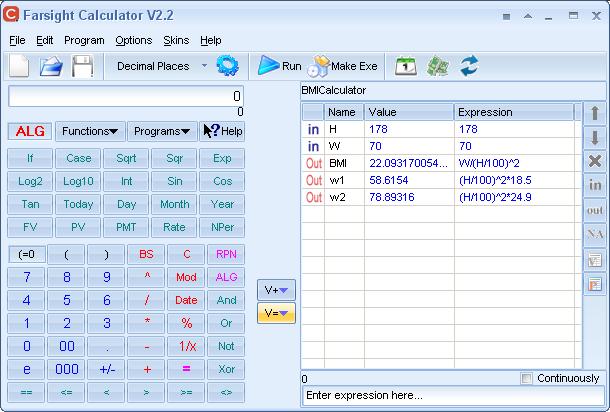Click the magenta equals key
Image resolution: width=610 pixels, height=412 pixels.
[x=186, y=369]
